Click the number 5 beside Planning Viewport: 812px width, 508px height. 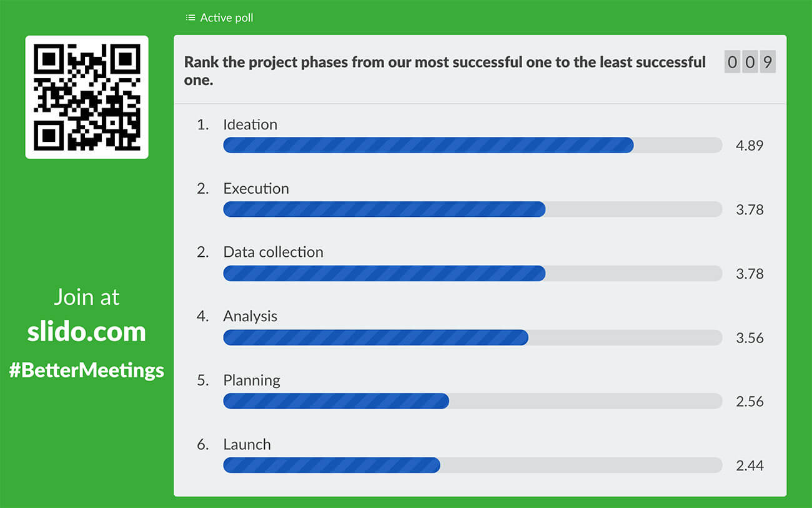point(202,380)
